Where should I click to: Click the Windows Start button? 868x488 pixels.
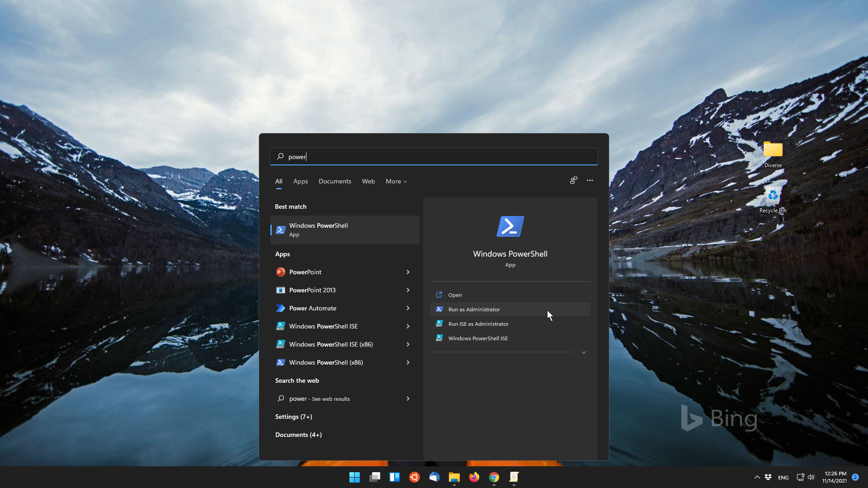coord(355,477)
